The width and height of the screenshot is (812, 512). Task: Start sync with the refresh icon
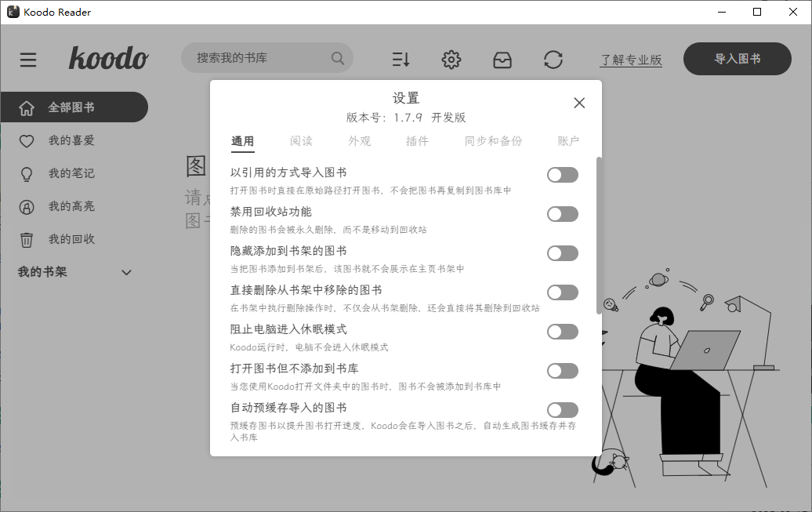pos(554,59)
